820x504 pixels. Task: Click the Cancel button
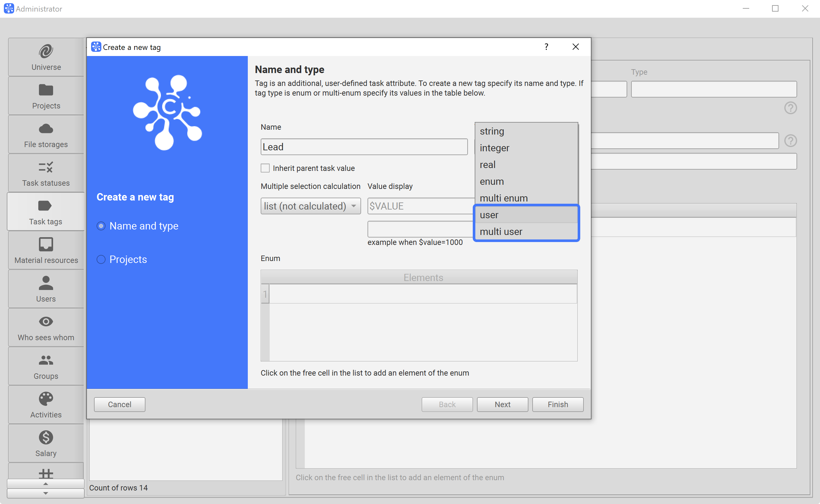pos(120,404)
